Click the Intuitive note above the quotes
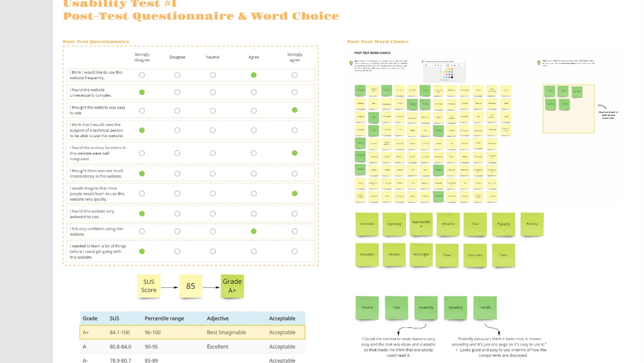644x363 pixels. [x=367, y=308]
